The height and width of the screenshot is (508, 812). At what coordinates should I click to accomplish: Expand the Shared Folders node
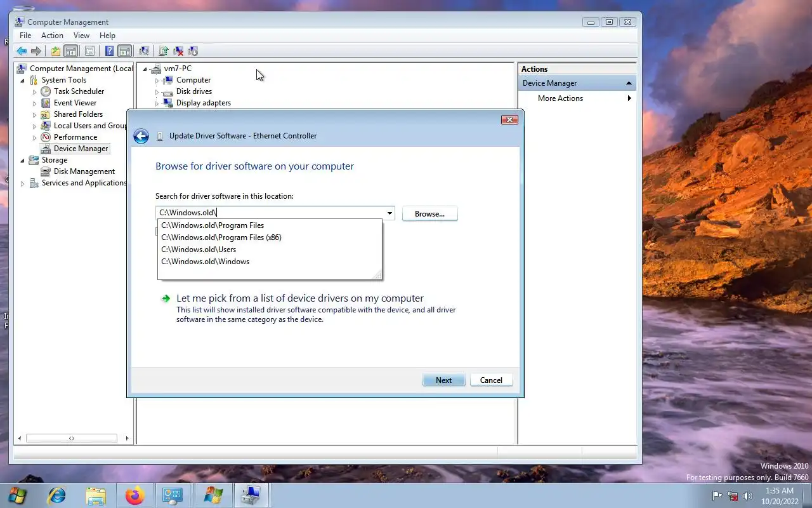pos(35,115)
